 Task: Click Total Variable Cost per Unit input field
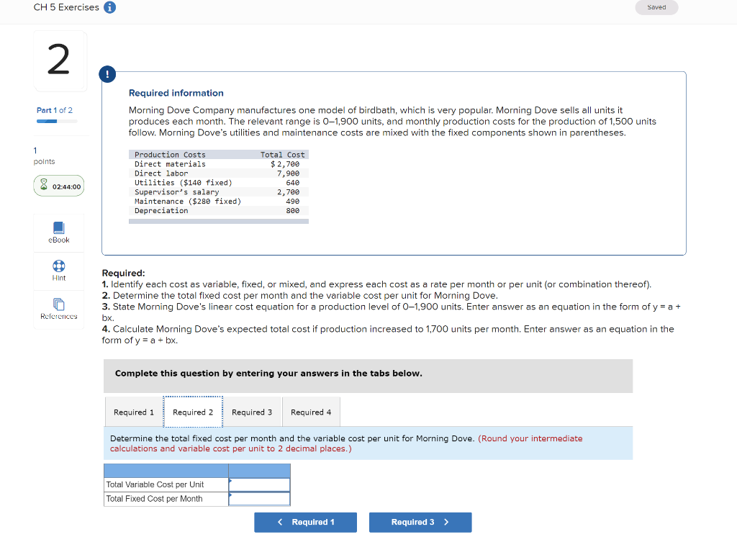pos(259,484)
